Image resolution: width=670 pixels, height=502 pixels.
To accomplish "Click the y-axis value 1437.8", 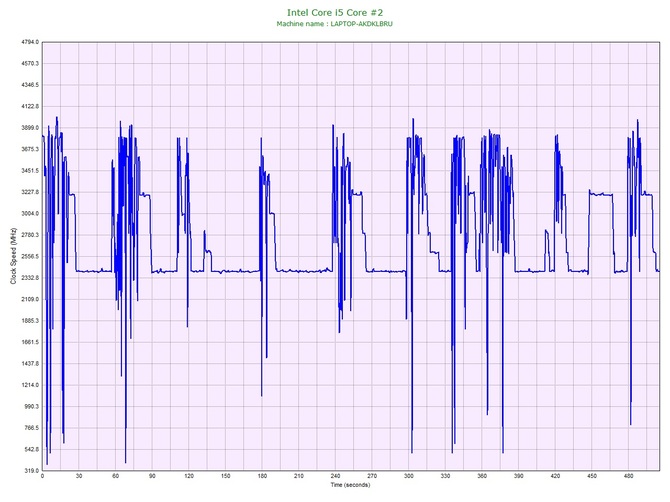I will [x=30, y=364].
